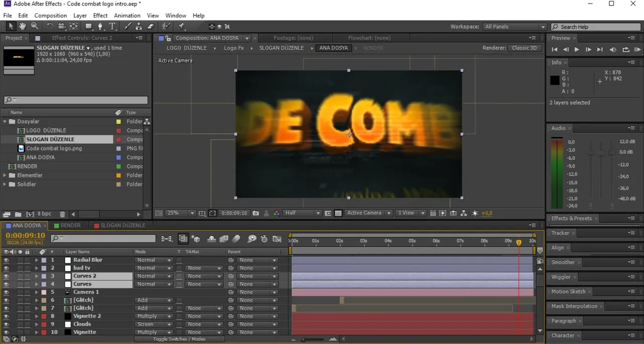The image size is (644, 344).
Task: Open resolution Half dropdown
Action: coord(302,213)
